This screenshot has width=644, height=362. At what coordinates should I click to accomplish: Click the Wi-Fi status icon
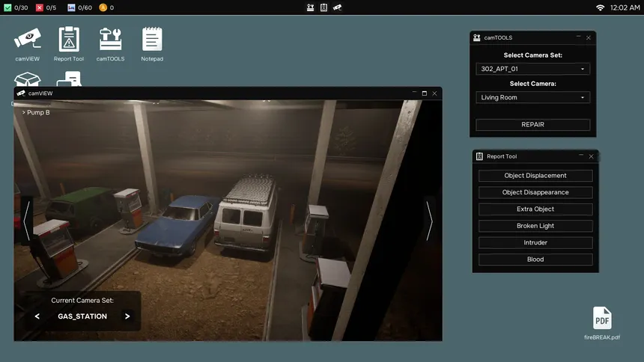pyautogui.click(x=600, y=7)
